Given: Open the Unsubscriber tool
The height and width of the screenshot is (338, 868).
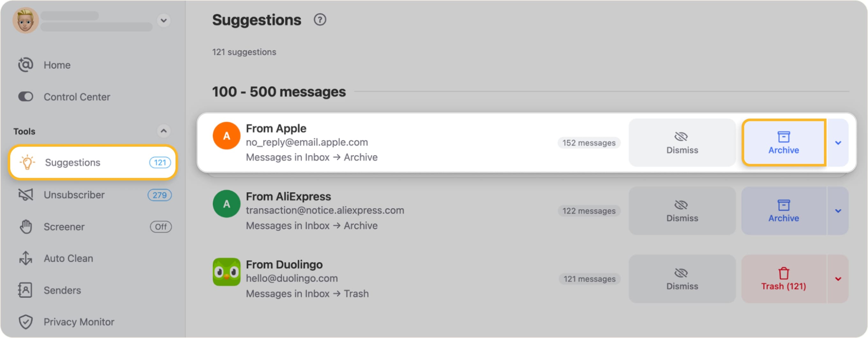Looking at the screenshot, I should 73,195.
